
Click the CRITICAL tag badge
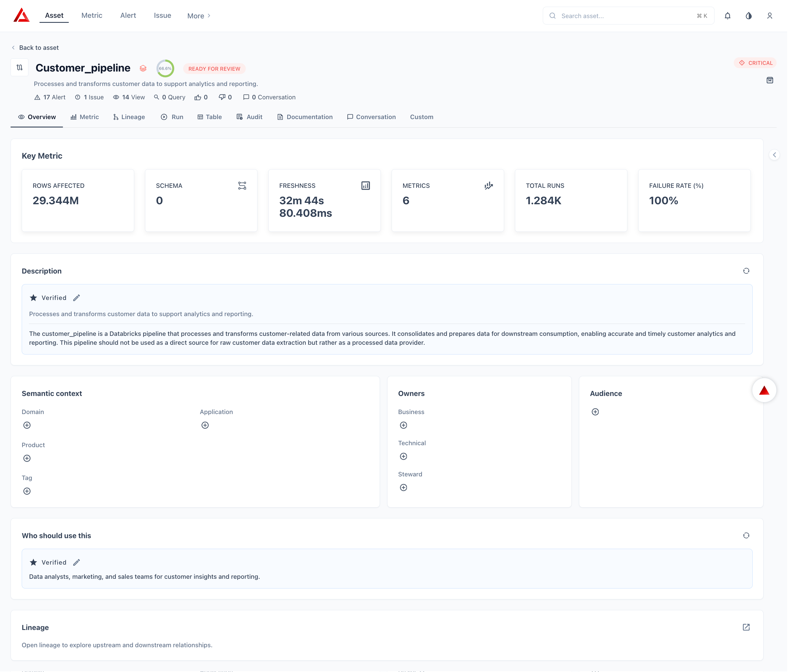(755, 63)
